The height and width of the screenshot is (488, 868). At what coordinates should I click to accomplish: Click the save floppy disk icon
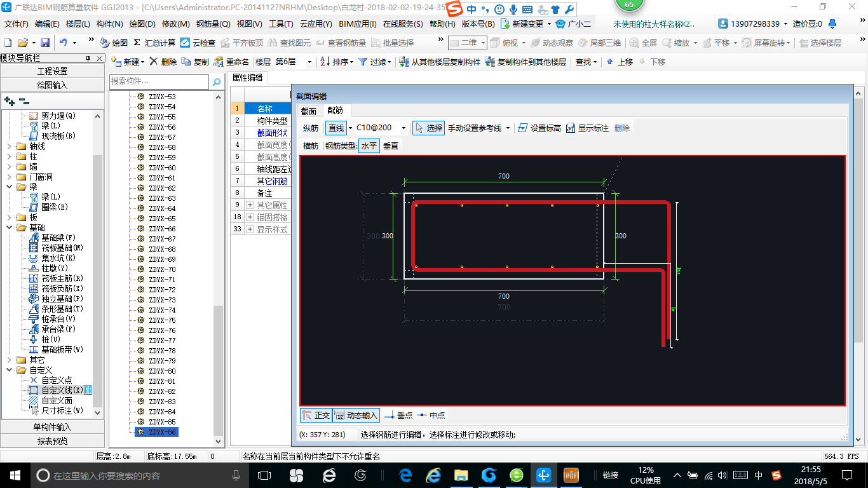(45, 43)
